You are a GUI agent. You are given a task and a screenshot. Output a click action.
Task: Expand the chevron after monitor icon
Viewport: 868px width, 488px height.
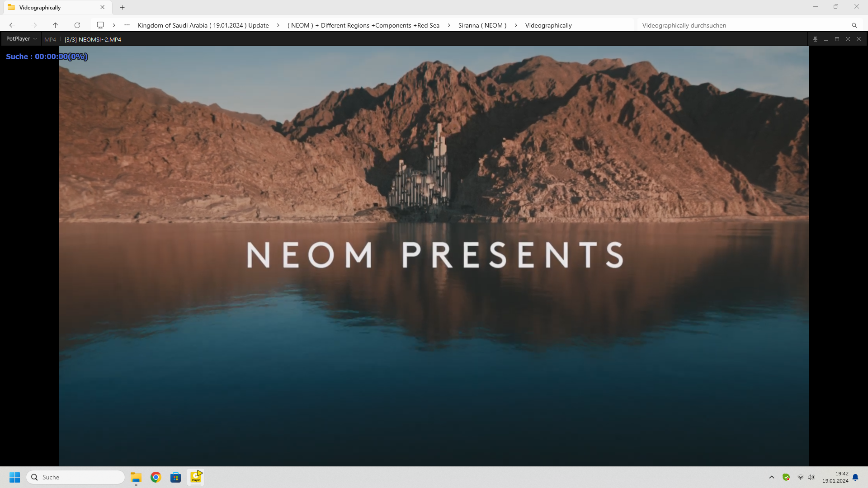(x=114, y=25)
